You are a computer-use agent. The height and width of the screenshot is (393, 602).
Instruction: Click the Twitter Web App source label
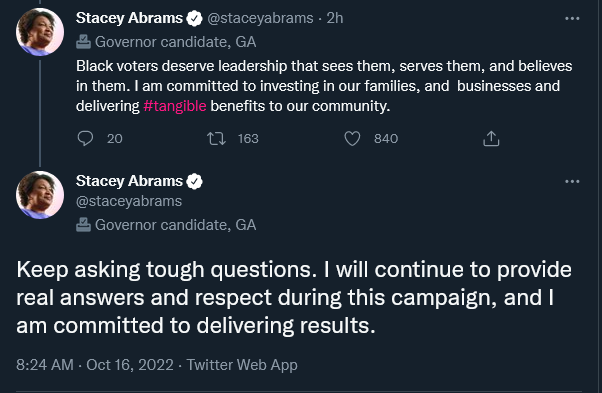(x=242, y=365)
